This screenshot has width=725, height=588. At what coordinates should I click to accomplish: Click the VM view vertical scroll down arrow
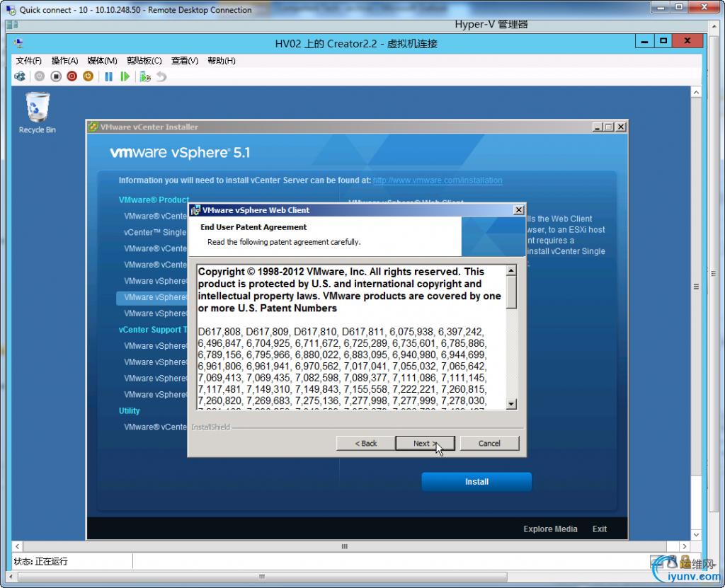[x=697, y=535]
